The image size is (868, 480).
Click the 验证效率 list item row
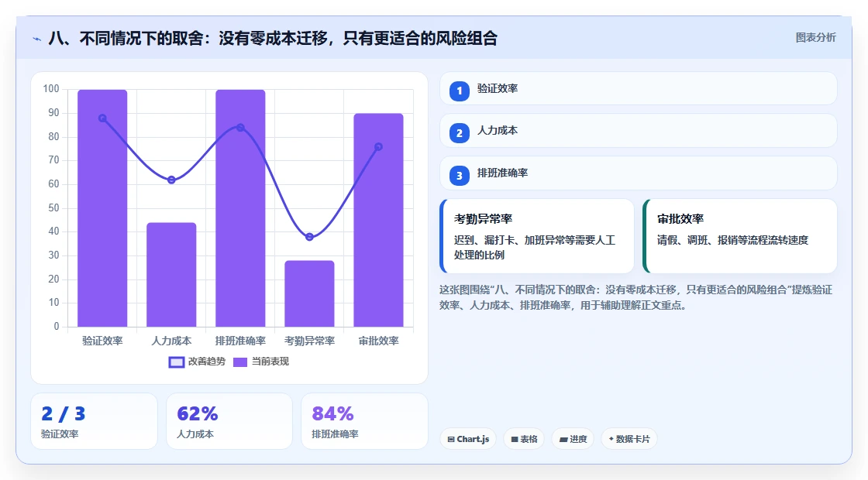(x=639, y=88)
